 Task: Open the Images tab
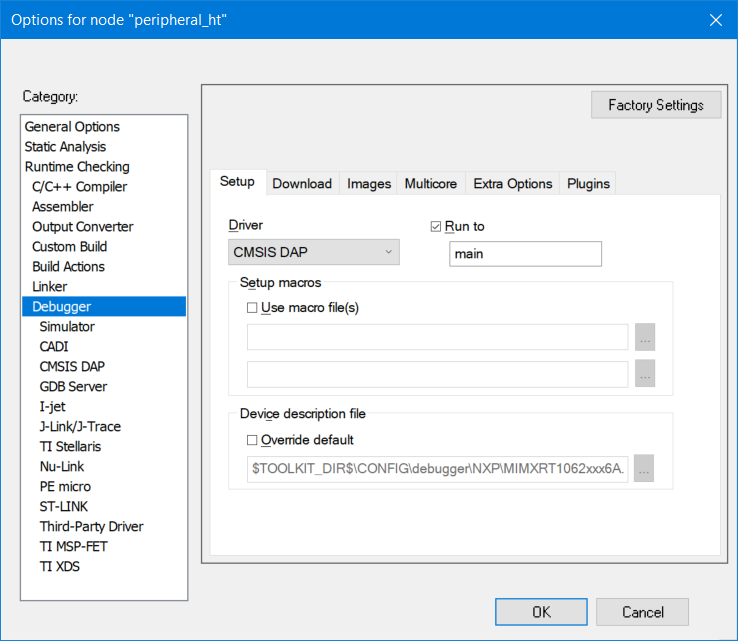tap(368, 184)
